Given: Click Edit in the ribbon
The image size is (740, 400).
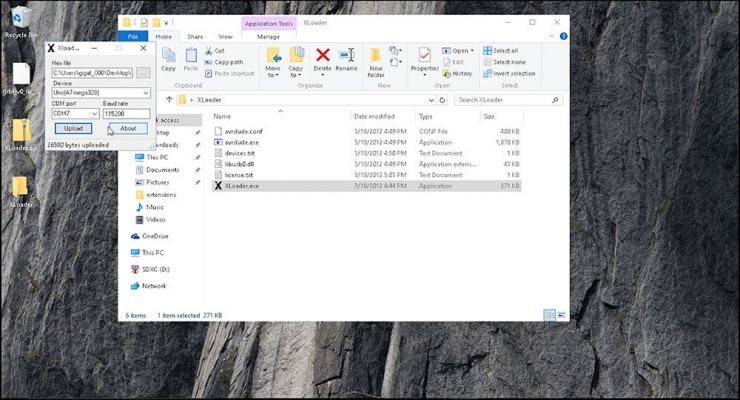Looking at the screenshot, I should click(x=453, y=62).
